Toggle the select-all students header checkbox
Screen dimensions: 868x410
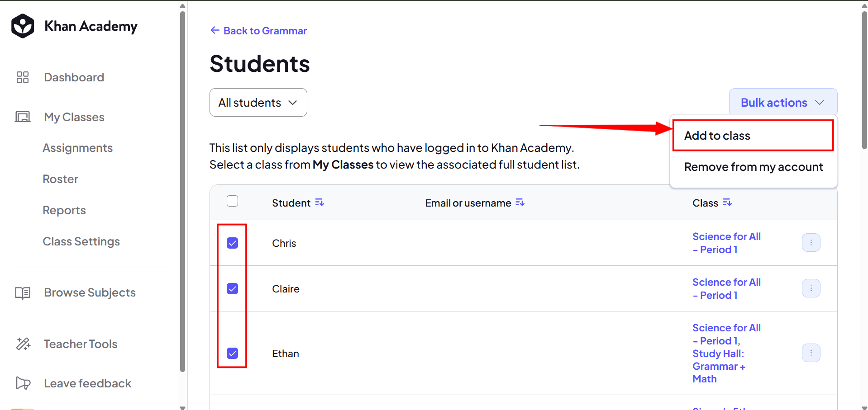point(232,201)
